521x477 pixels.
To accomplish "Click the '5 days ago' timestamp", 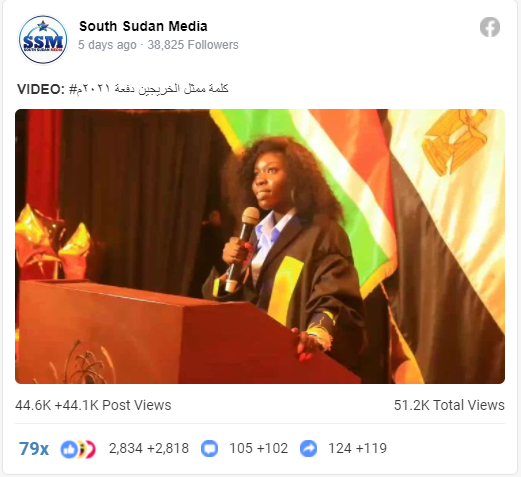I will pos(107,45).
